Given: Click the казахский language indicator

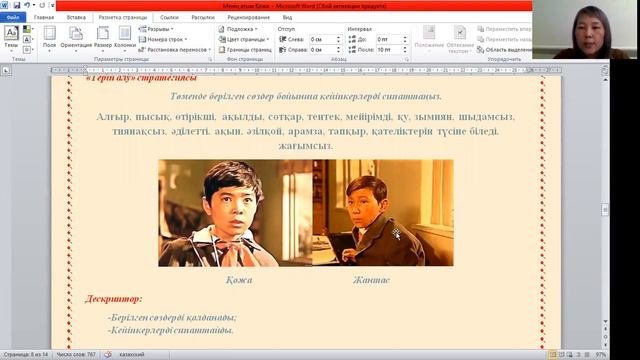Looking at the screenshot, I should (x=131, y=355).
